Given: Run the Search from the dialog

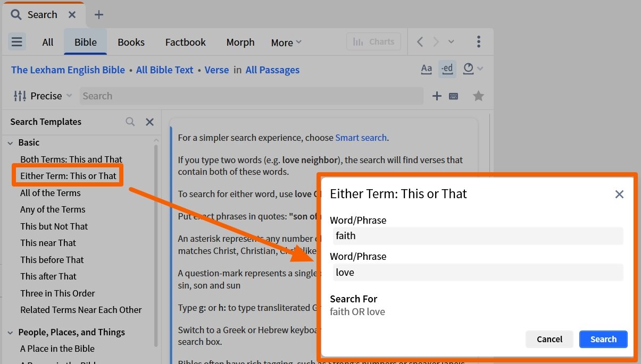Looking at the screenshot, I should coord(603,339).
